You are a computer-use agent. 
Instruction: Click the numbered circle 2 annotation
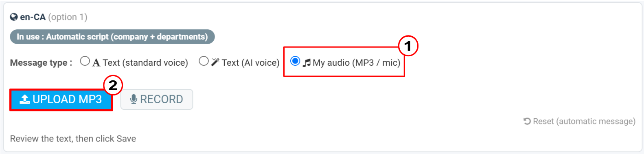113,85
